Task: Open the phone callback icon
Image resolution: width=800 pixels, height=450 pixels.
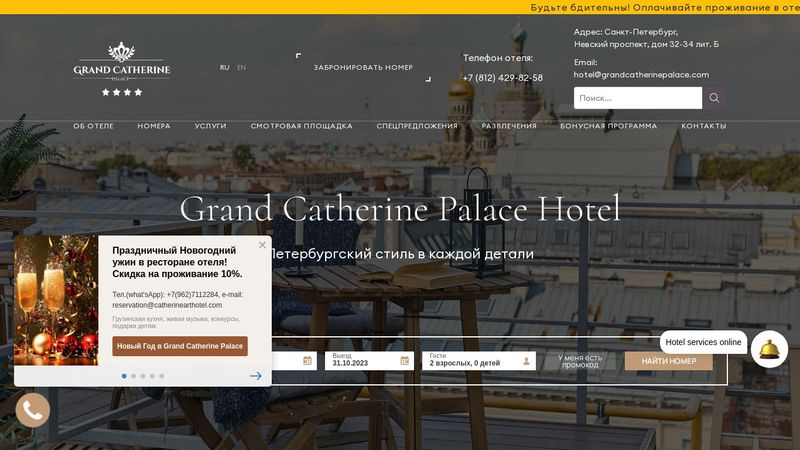Action: 33,410
